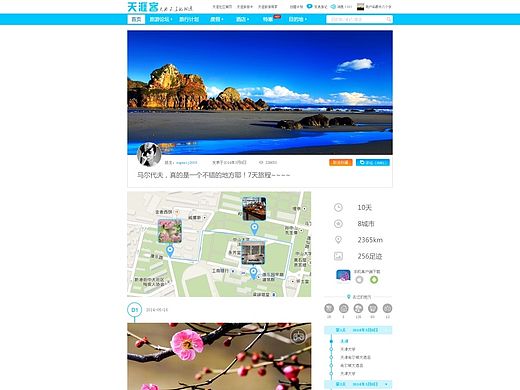This screenshot has height=390, width=520.
Task: Click the small pin icon above category circles
Action: pos(349,297)
